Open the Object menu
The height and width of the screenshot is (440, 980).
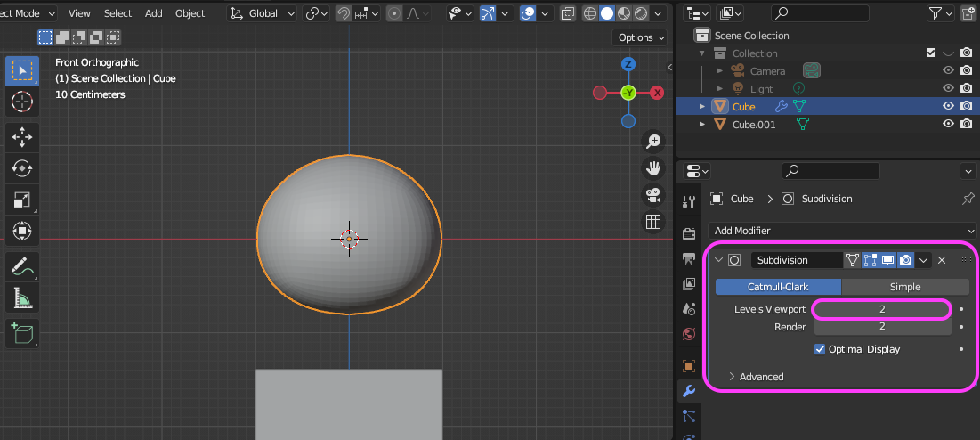pyautogui.click(x=190, y=13)
